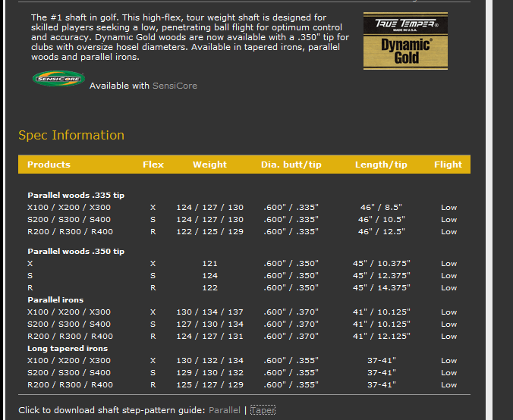Viewport: 513px width, 420px height.
Task: Click the weight value 122 alone
Action: (x=209, y=287)
